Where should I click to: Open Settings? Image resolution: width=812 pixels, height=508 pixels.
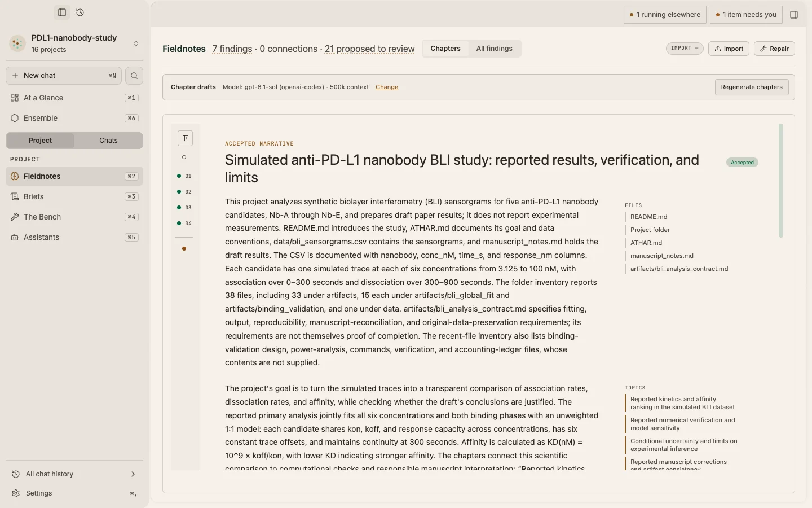click(74, 493)
